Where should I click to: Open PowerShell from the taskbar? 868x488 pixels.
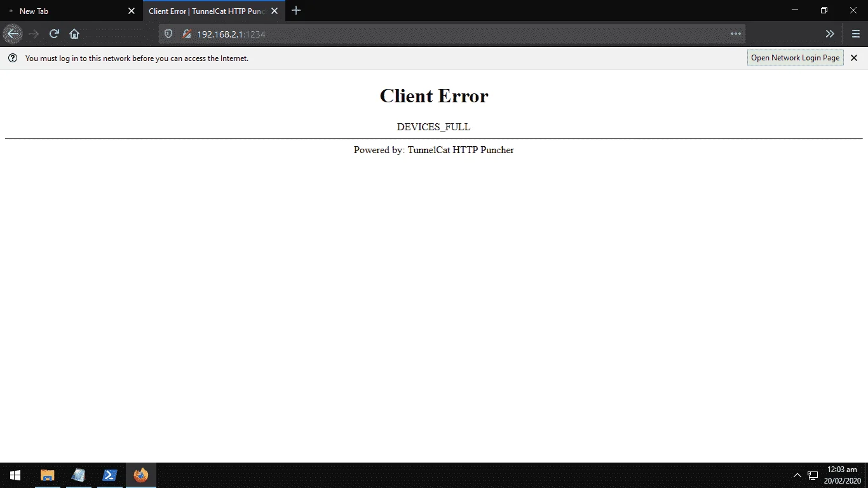110,475
